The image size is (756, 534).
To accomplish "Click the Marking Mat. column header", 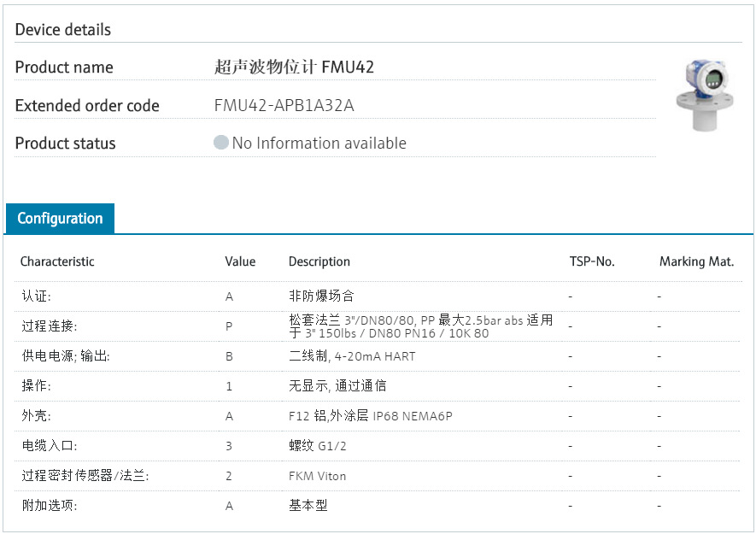I will click(x=696, y=261).
